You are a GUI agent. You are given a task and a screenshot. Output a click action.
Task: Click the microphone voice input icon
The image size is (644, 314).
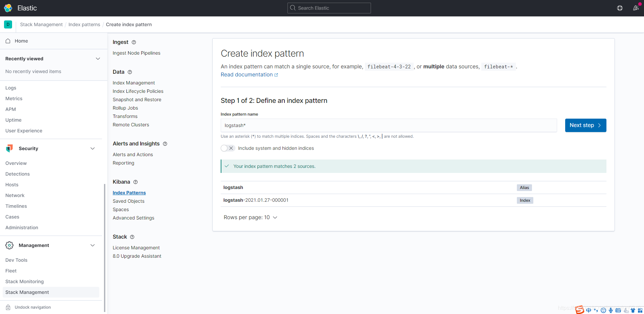611,310
